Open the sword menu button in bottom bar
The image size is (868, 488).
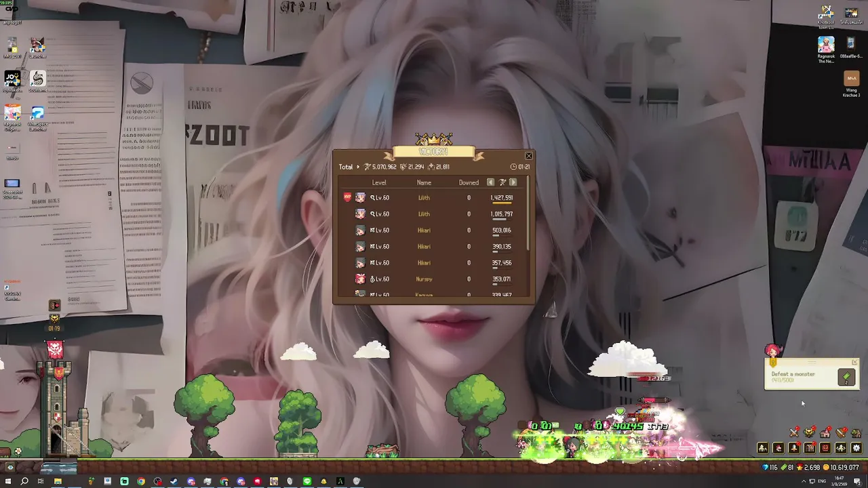(794, 448)
